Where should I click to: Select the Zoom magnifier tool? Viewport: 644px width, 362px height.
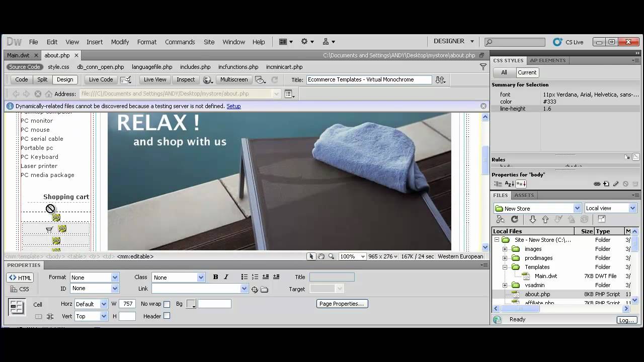point(331,256)
